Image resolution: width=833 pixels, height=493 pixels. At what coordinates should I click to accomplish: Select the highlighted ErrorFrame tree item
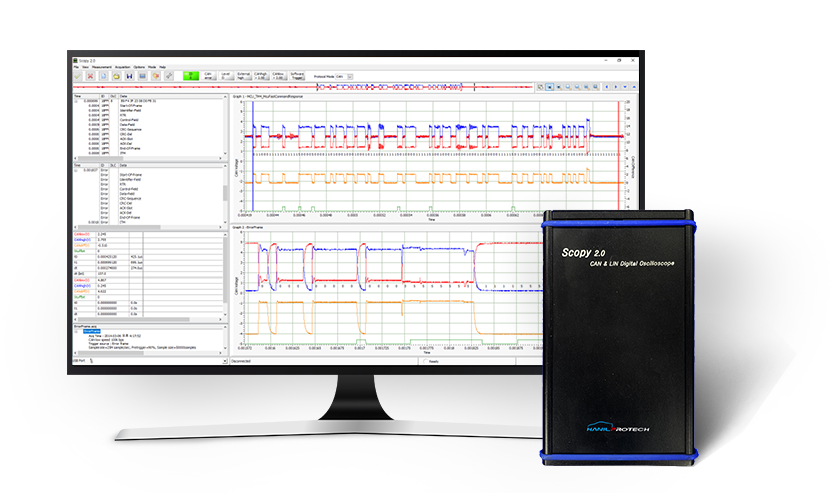click(x=92, y=331)
